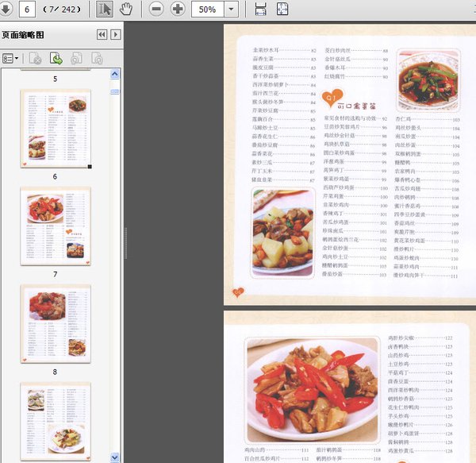Collapse the page thumbnails panel
Viewport: 476px width, 463px height.
(102, 35)
